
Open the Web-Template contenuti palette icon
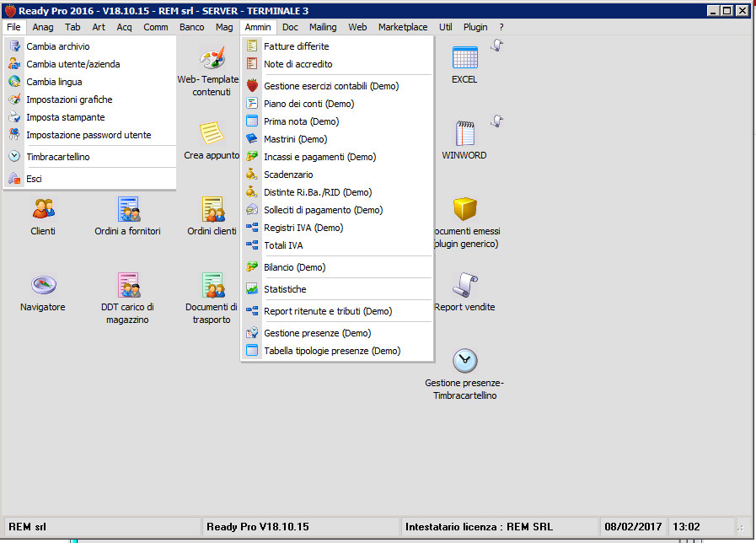[x=212, y=57]
